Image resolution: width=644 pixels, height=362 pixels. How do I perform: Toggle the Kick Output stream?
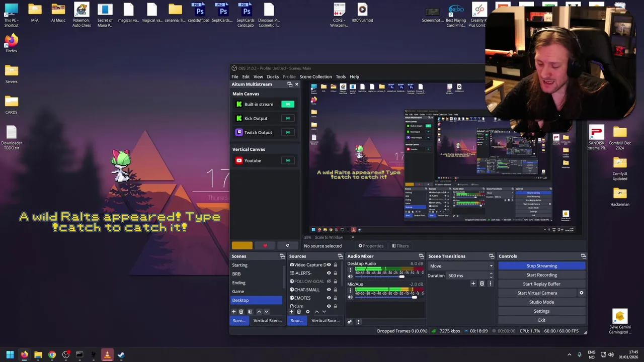288,118
